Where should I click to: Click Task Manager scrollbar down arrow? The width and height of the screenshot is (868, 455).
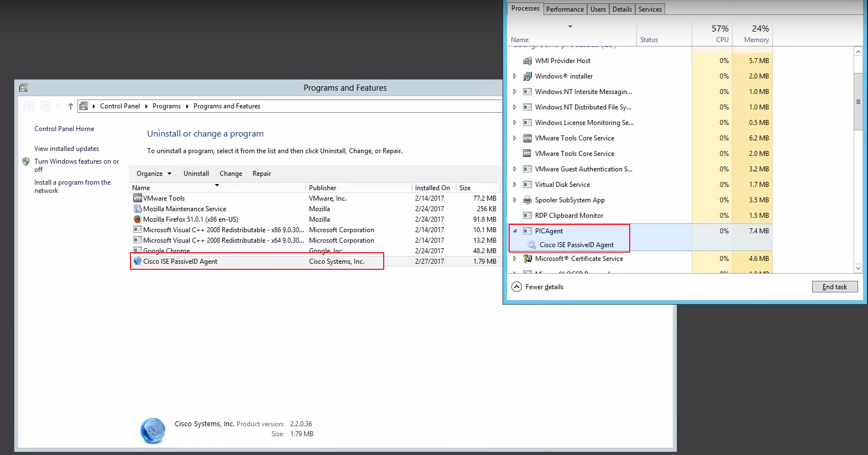[858, 268]
